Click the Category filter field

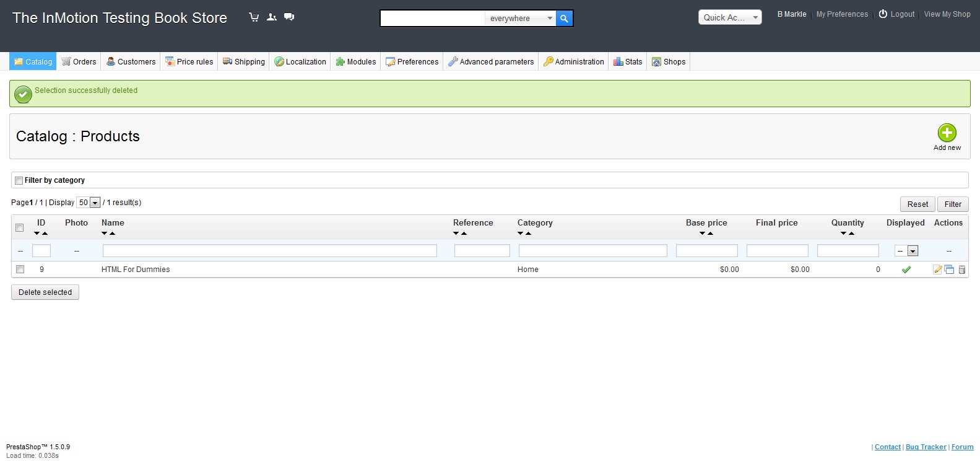tap(593, 251)
